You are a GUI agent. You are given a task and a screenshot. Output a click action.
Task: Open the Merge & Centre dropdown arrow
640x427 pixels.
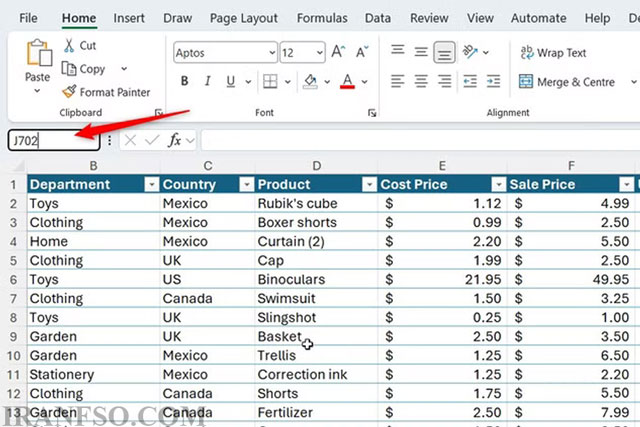click(x=633, y=82)
